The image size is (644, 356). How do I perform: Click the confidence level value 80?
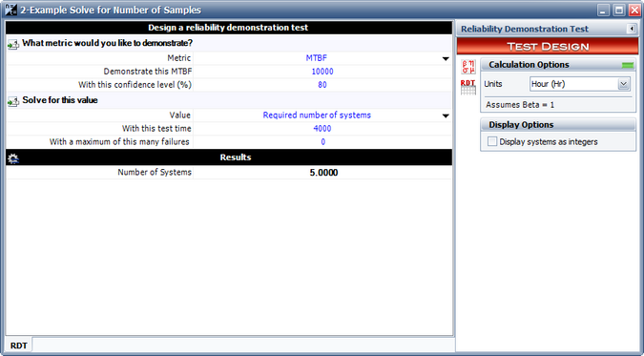(322, 85)
